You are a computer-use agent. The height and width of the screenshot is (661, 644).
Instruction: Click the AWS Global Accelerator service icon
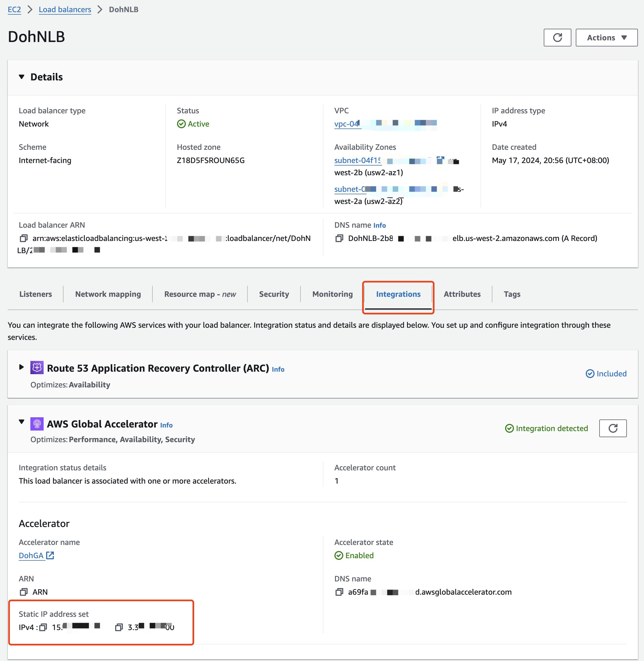[37, 424]
